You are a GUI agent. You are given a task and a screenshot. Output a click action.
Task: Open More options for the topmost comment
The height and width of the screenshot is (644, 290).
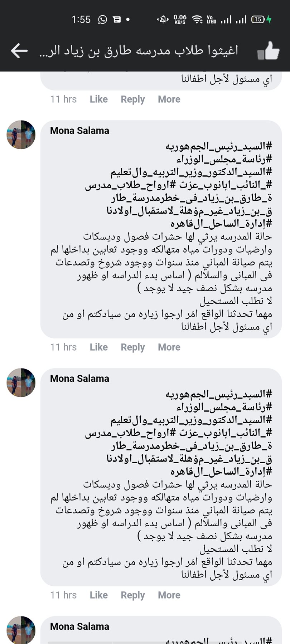tap(169, 99)
